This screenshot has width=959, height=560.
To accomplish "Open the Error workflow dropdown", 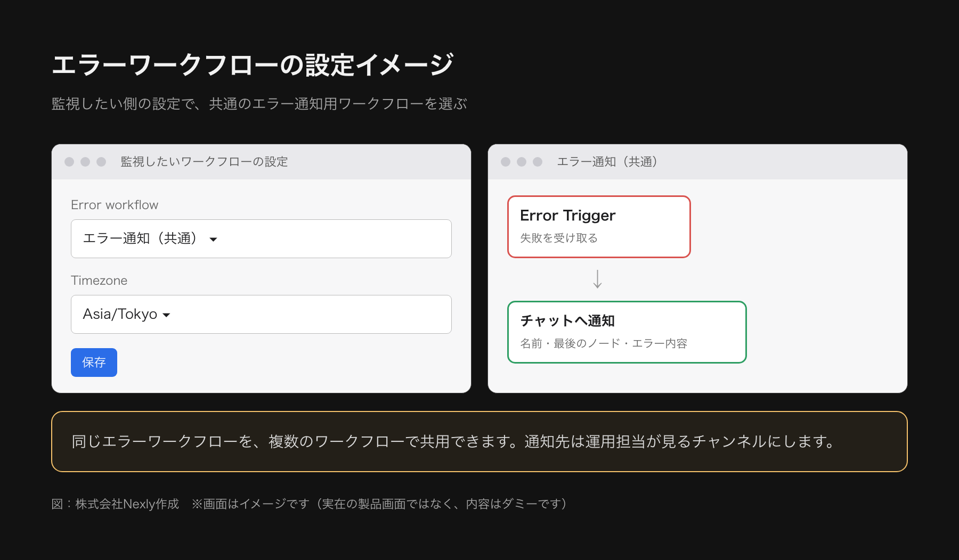I will [x=261, y=238].
